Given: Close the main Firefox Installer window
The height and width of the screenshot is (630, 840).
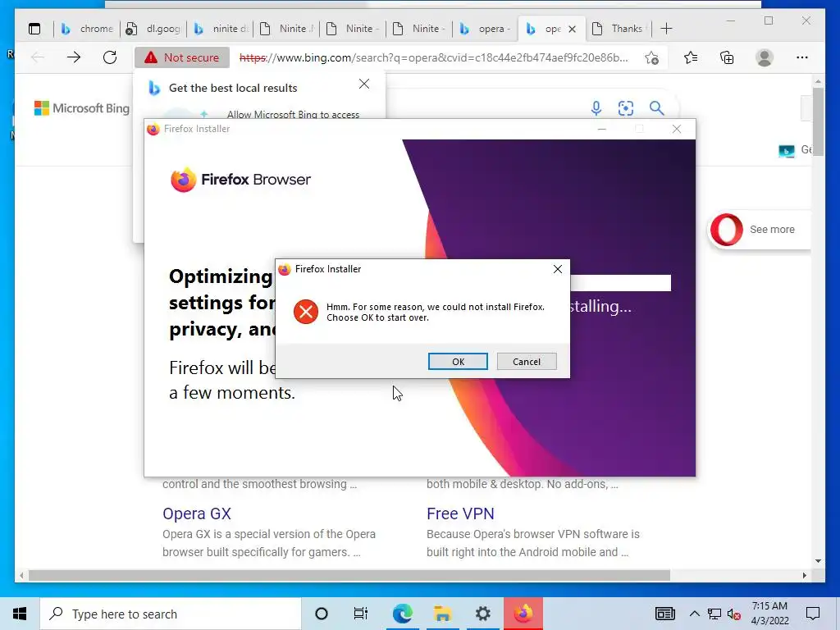Looking at the screenshot, I should tap(677, 129).
